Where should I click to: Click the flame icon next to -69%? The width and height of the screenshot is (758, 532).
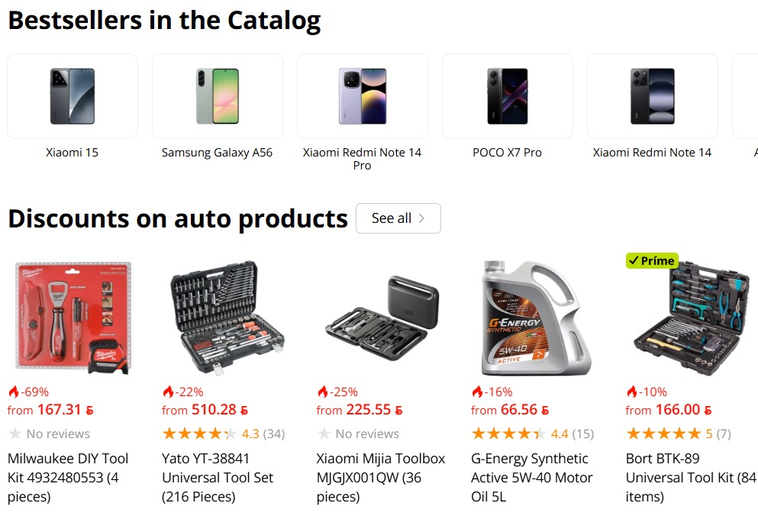click(14, 392)
